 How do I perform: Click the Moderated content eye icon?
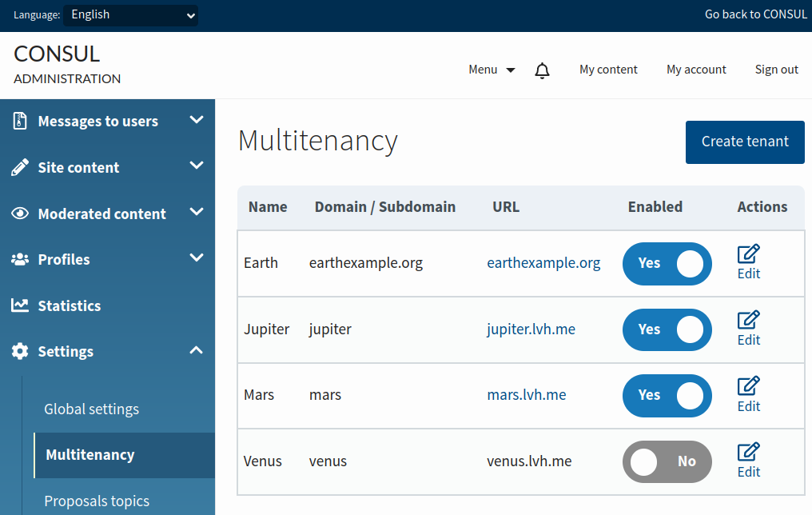pos(18,213)
